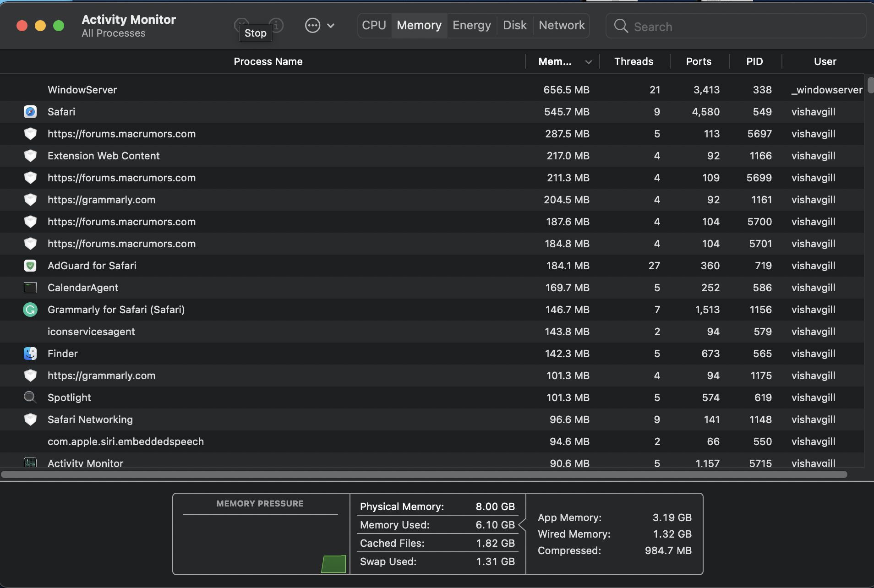Select Grammarly for Safari (Safari) process
874x588 pixels.
pyautogui.click(x=116, y=310)
